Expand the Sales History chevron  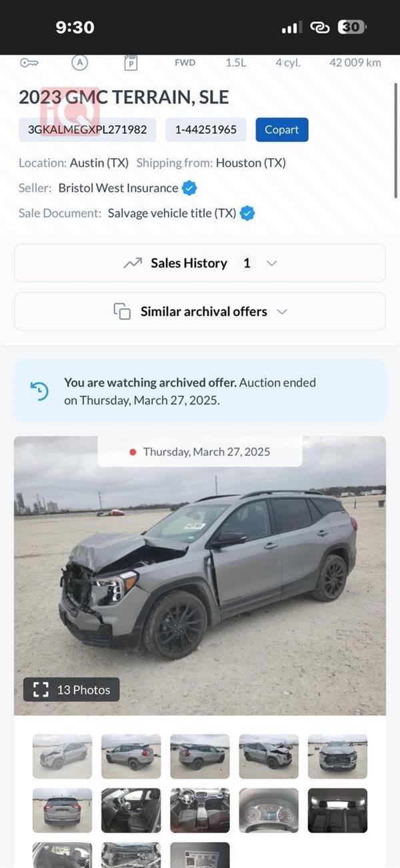click(x=271, y=263)
